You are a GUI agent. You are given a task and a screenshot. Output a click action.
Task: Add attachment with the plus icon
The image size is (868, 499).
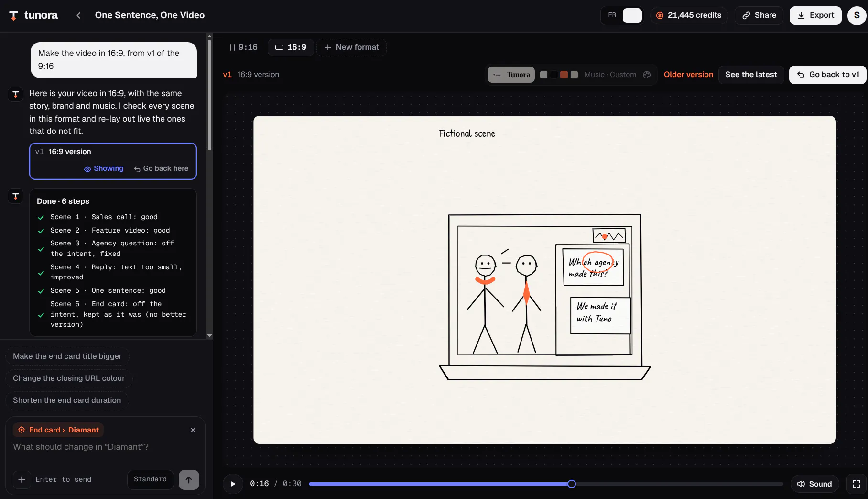click(x=22, y=479)
